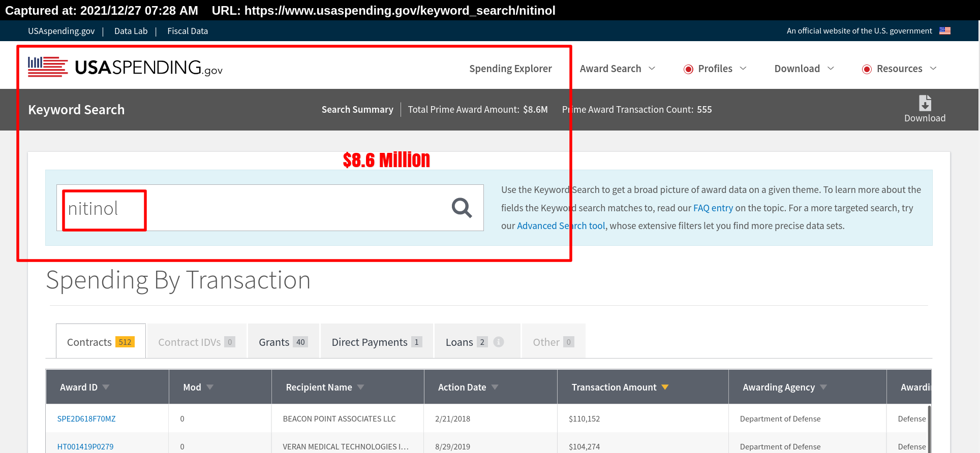The image size is (980, 453).
Task: Sort Award ID column with arrow
Action: tap(106, 387)
